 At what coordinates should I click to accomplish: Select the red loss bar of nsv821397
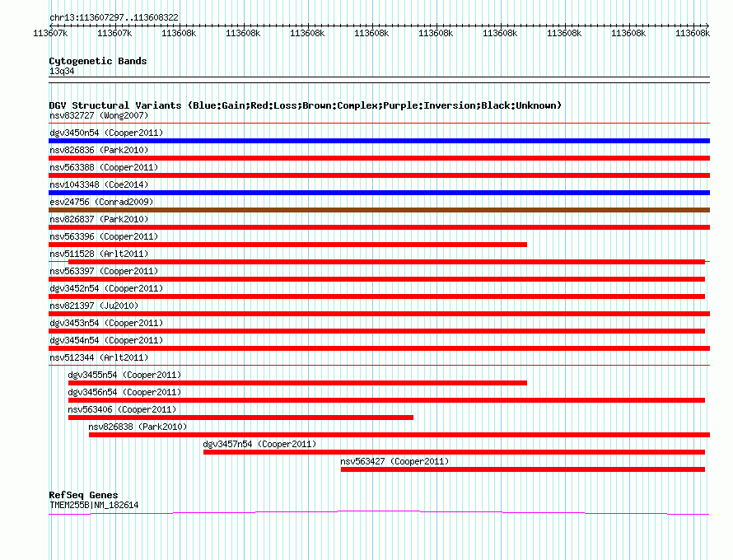click(x=379, y=314)
